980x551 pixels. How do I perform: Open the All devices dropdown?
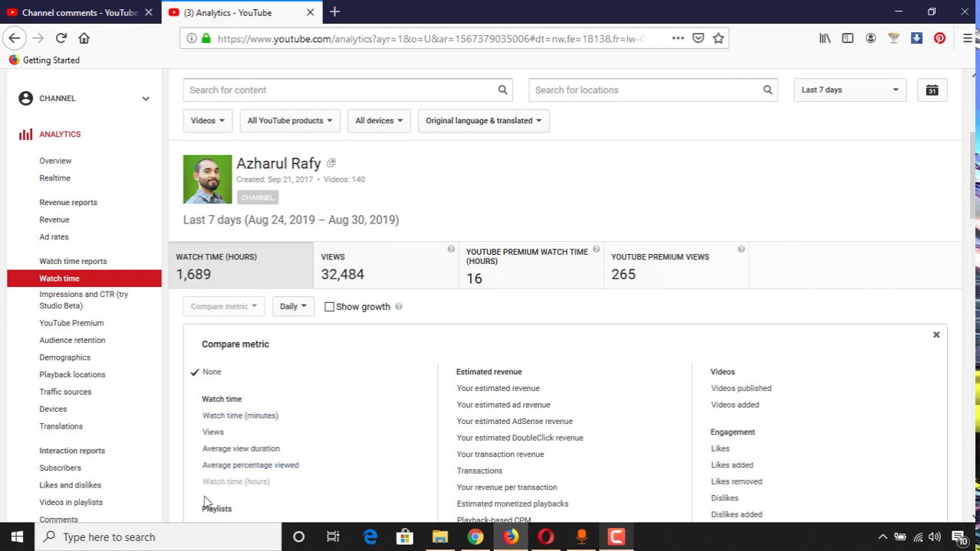(x=379, y=120)
